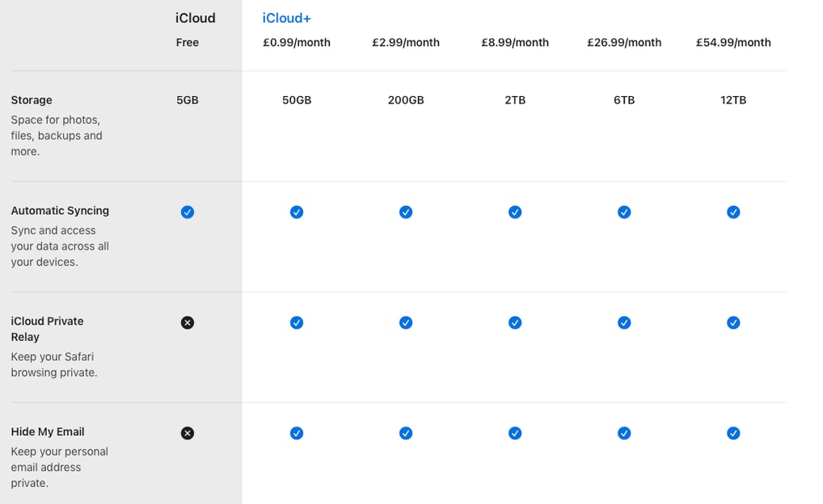
Task: Click the iCloud Private Relay checkmark under £0.99/month
Action: pyautogui.click(x=297, y=322)
